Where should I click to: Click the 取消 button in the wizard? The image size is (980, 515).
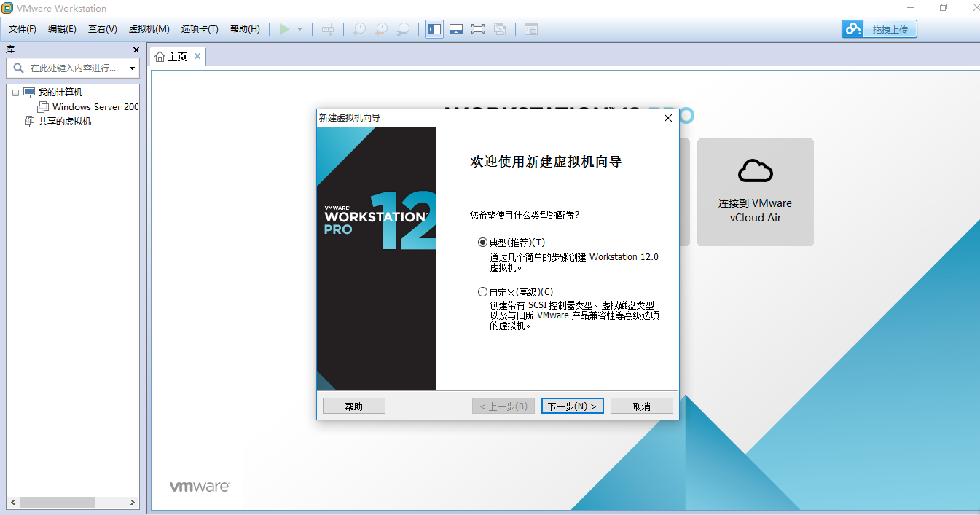642,406
